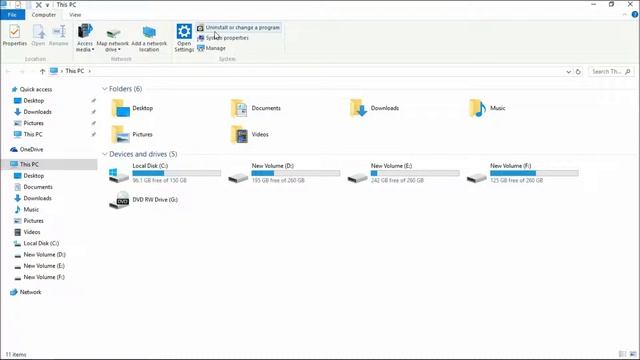Select Downloads folder in main pane

click(374, 108)
